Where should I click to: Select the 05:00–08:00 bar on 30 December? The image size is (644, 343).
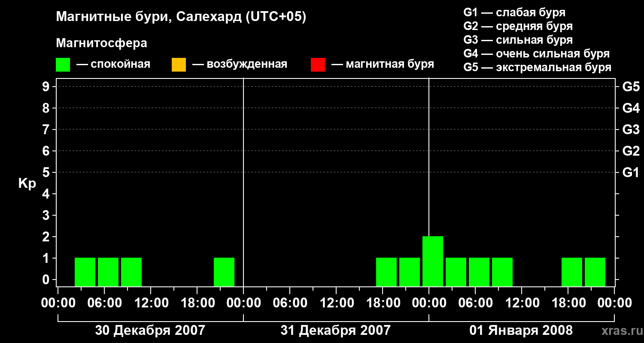[108, 272]
